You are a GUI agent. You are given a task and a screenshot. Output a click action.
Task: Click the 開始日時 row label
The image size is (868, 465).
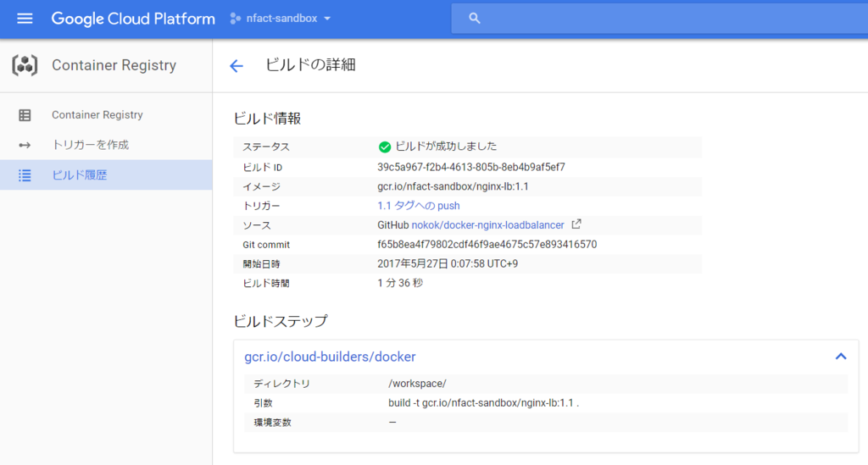point(261,264)
